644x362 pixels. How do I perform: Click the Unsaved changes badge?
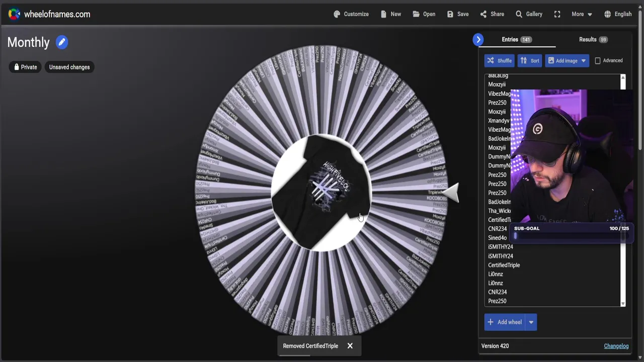tap(69, 67)
